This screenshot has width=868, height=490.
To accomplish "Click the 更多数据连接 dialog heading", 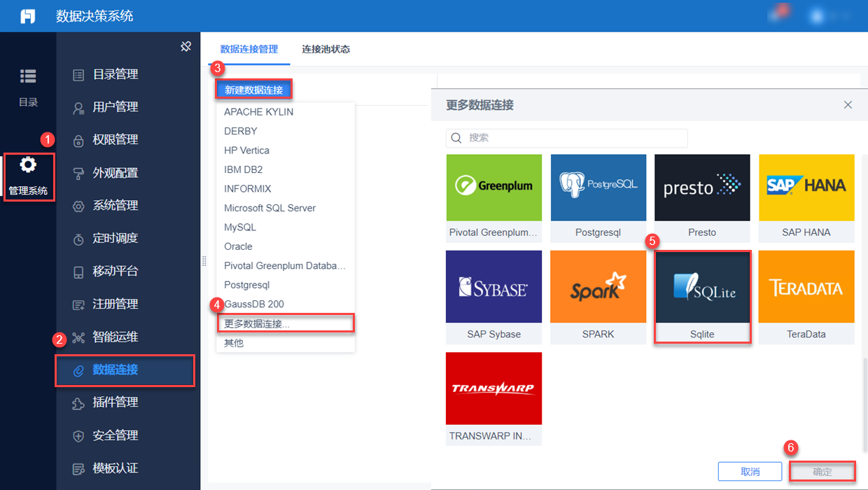I will point(480,105).
